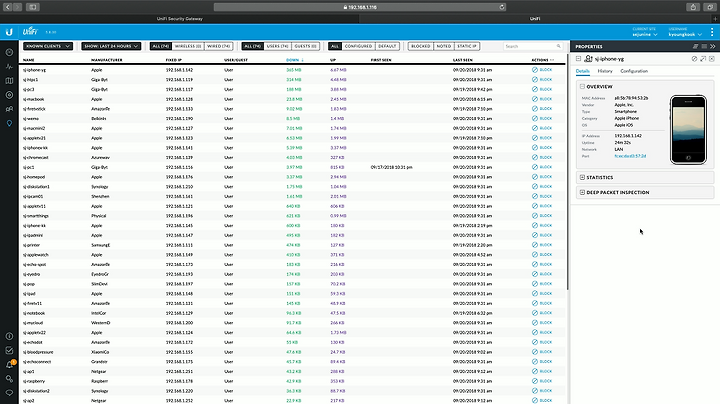Image resolution: width=720 pixels, height=404 pixels.
Task: Open the Actions column options
Action: 552,60
